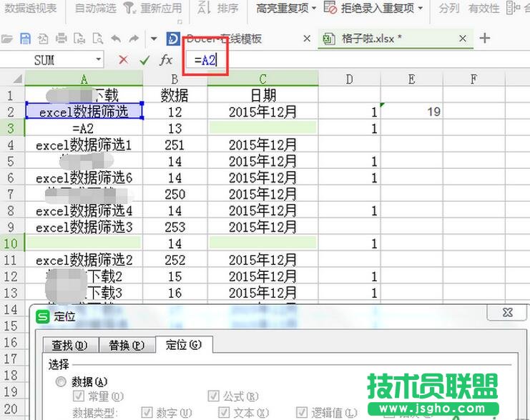Click the print icon in quick toolbar
The height and width of the screenshot is (420, 530).
tap(62, 38)
